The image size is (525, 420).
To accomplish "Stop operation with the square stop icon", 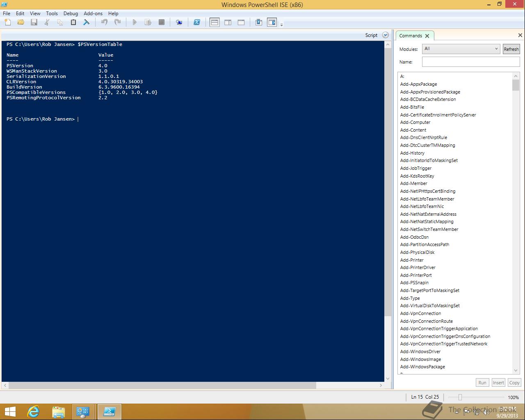I will [162, 22].
